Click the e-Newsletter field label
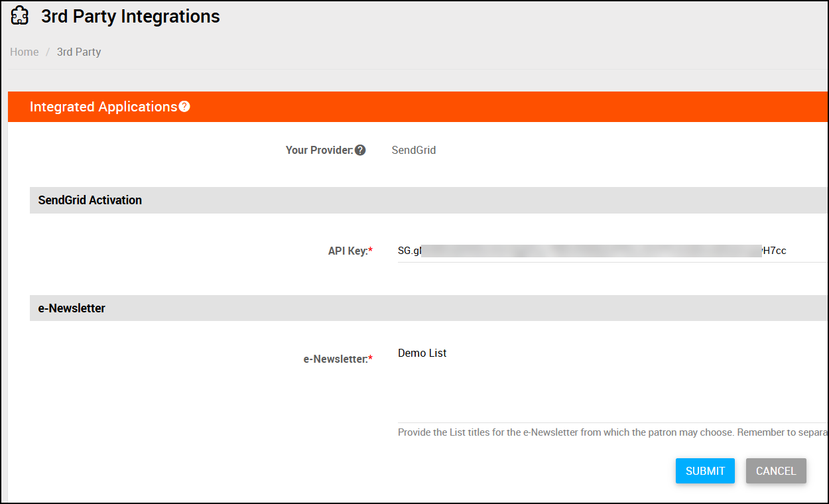This screenshot has width=829, height=504. click(x=338, y=359)
